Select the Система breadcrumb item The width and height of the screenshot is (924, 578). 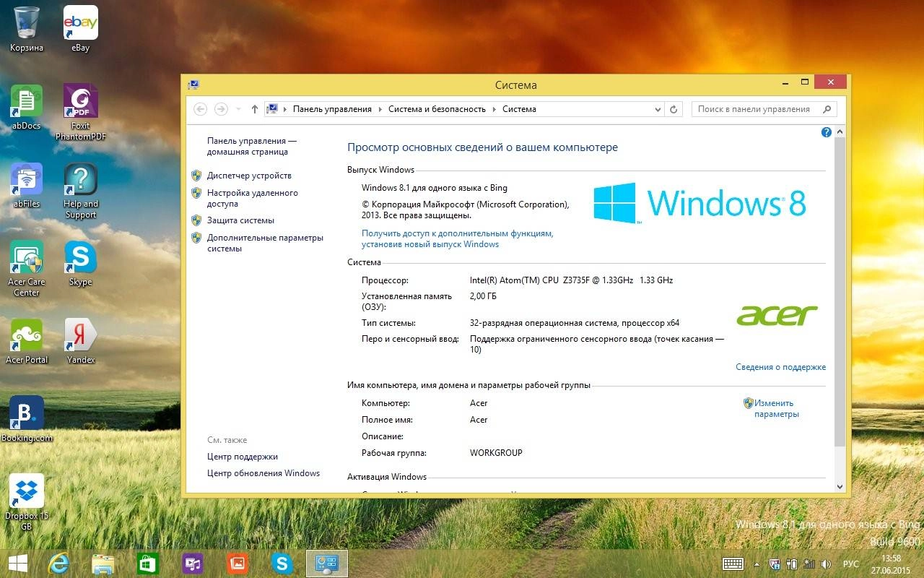[519, 109]
